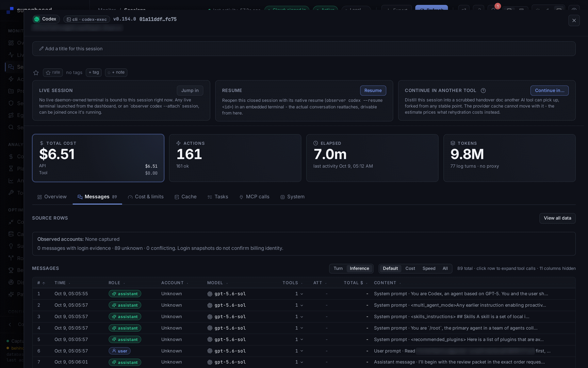588x368 pixels.
Task: Click the user role badge in row 6
Action: coord(120,351)
